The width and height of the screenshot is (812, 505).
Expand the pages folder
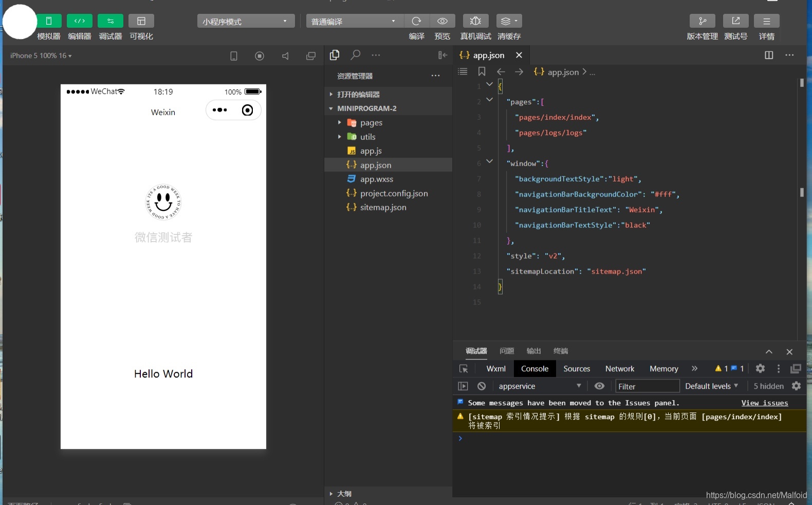click(389, 123)
